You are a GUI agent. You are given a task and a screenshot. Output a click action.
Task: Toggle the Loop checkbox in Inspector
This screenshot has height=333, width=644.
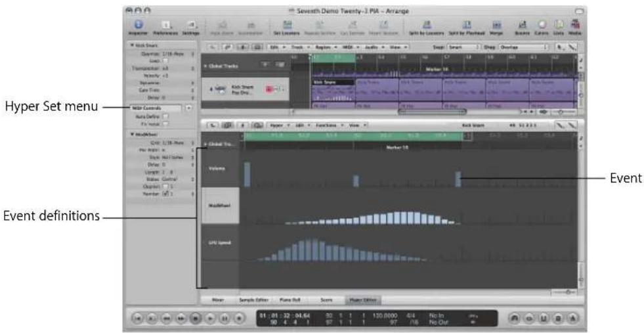(165, 61)
